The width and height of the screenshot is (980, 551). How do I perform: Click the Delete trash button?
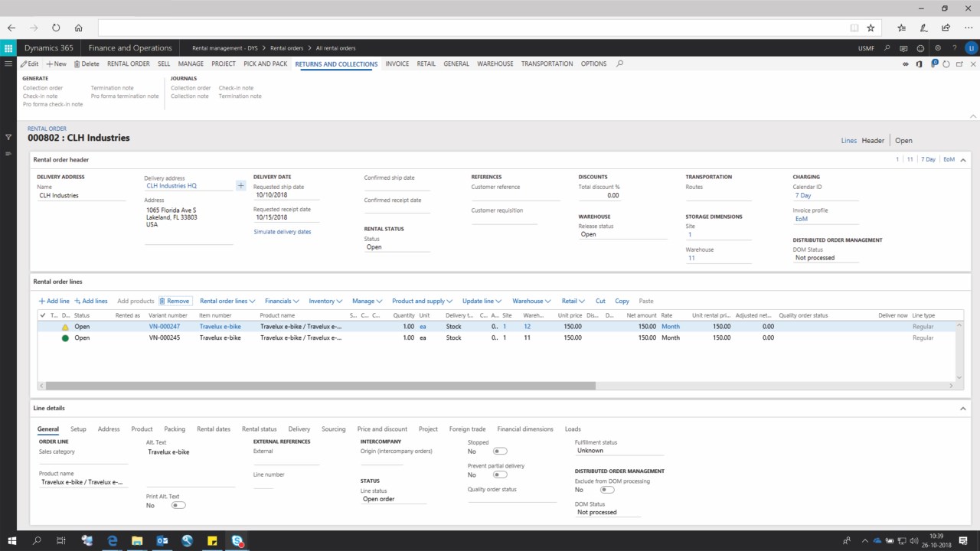[87, 64]
